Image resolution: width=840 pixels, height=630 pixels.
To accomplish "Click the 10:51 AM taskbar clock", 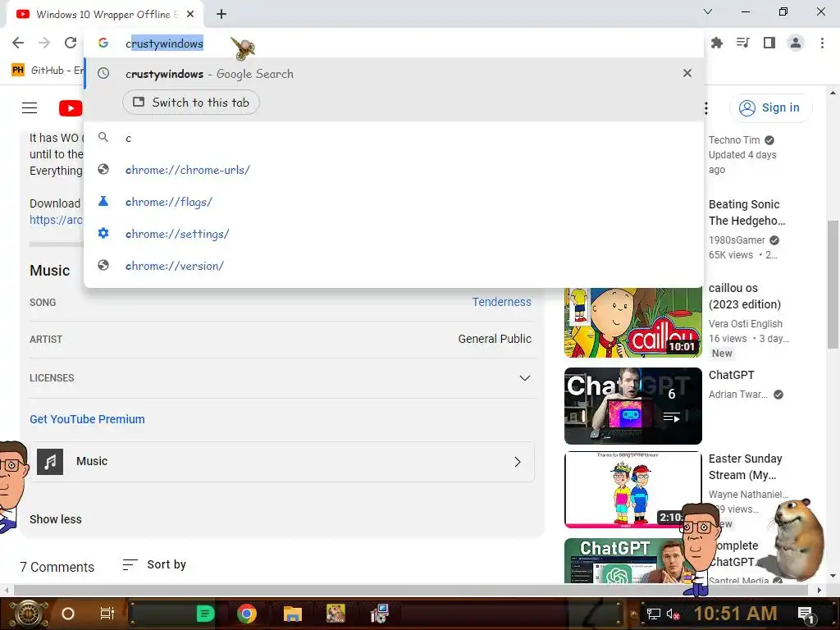I will click(x=736, y=614).
